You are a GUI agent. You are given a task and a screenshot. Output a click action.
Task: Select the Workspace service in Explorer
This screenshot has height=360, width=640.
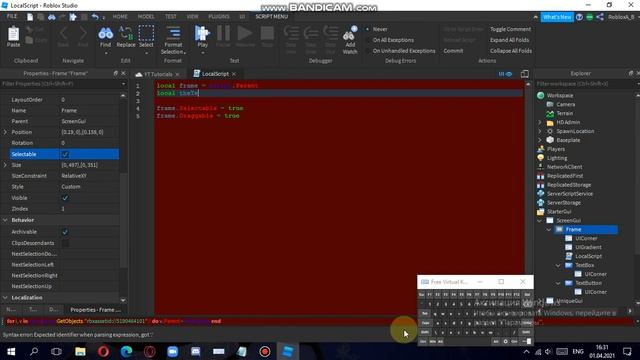click(x=560, y=95)
